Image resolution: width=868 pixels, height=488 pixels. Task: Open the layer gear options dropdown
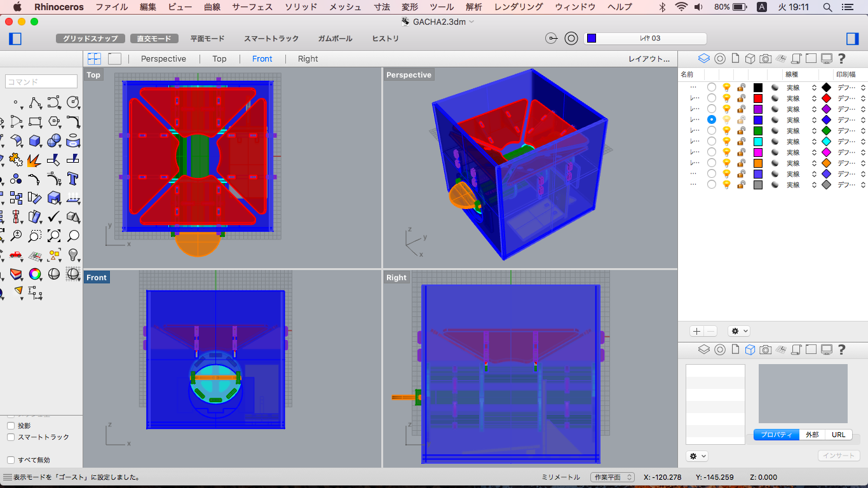coord(738,331)
